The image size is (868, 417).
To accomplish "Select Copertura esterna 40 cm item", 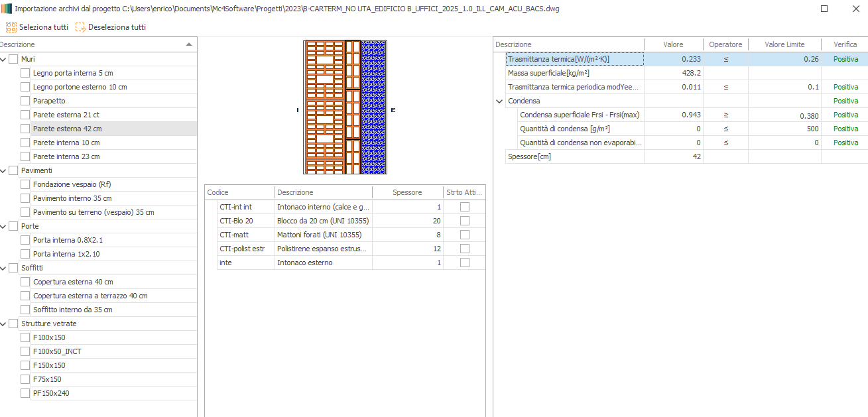I will click(73, 282).
